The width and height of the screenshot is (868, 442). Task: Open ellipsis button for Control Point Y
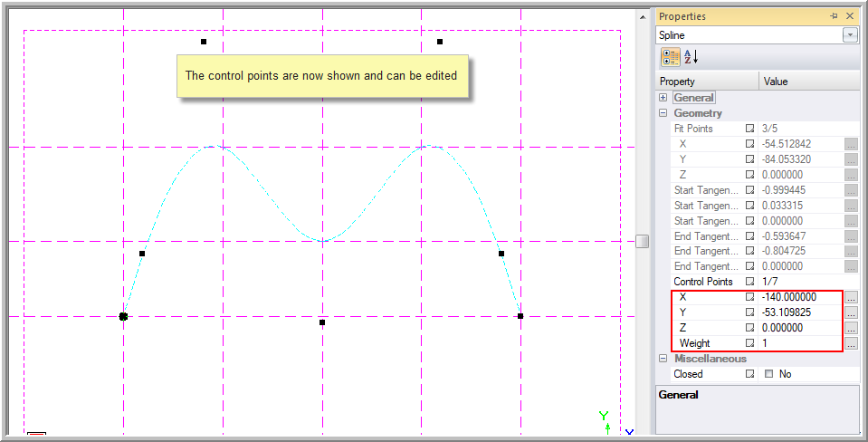[851, 313]
